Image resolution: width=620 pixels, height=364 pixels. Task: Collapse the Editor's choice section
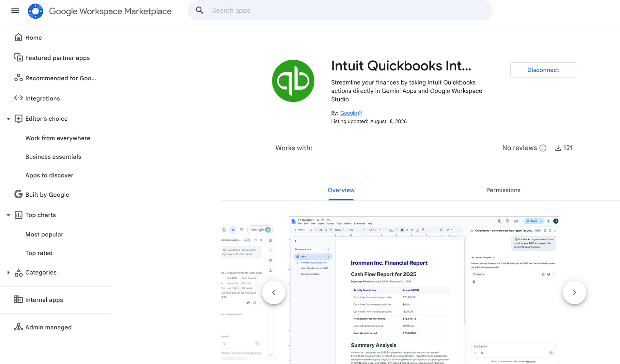8,119
